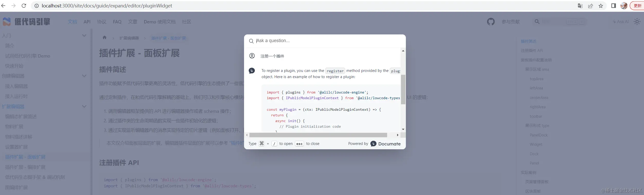Open 物料扩展 in the sidebar

14,127
